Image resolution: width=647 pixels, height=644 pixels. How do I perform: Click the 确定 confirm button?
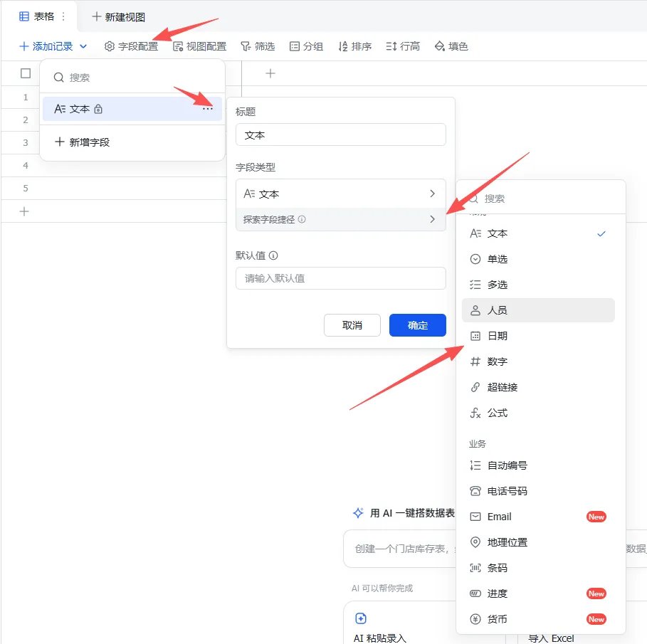tap(418, 325)
